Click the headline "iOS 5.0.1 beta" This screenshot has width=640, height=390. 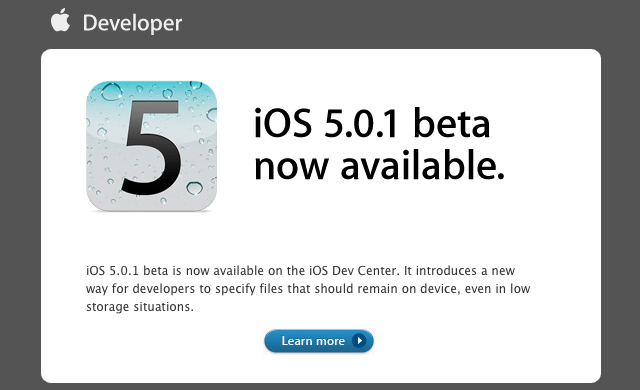(x=372, y=123)
